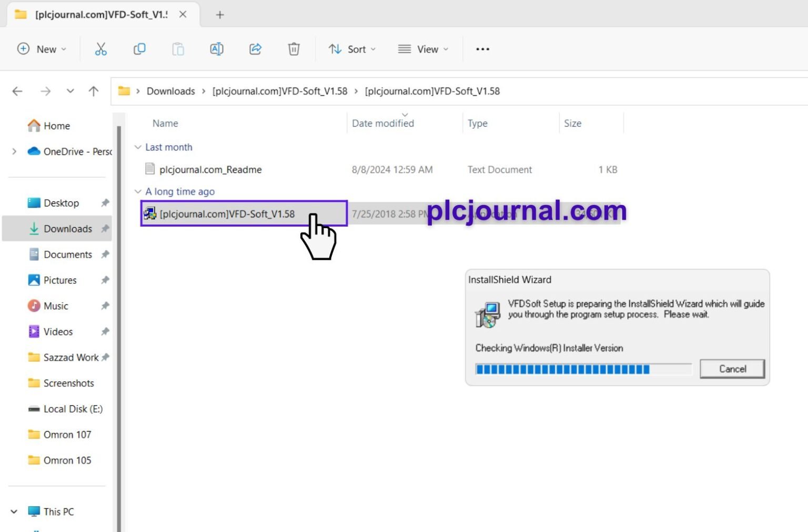The width and height of the screenshot is (808, 532).
Task: Click Downloads in the address breadcrumb
Action: [170, 91]
